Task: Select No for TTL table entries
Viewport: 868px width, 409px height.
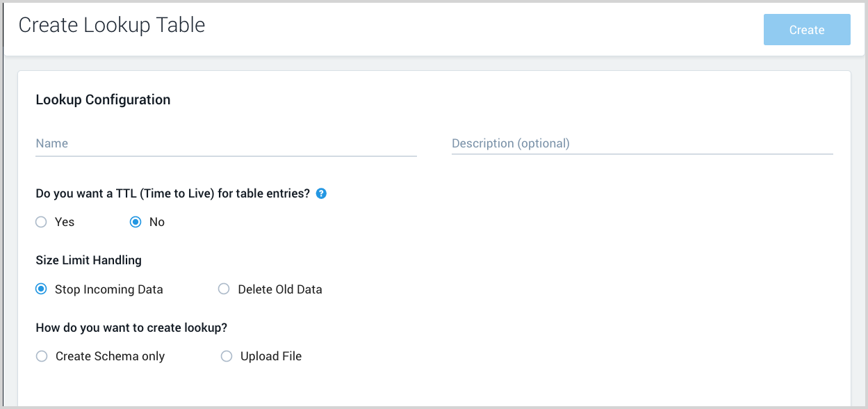Action: 135,221
